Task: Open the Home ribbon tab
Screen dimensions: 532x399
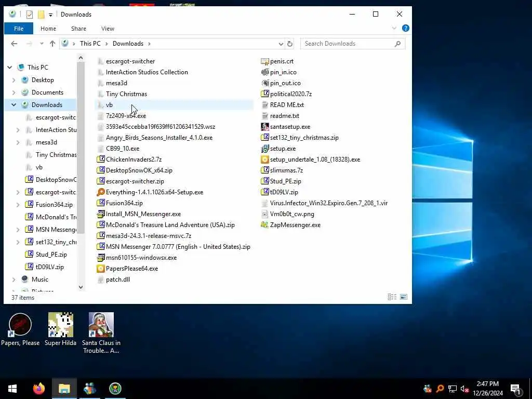Action: [48, 29]
